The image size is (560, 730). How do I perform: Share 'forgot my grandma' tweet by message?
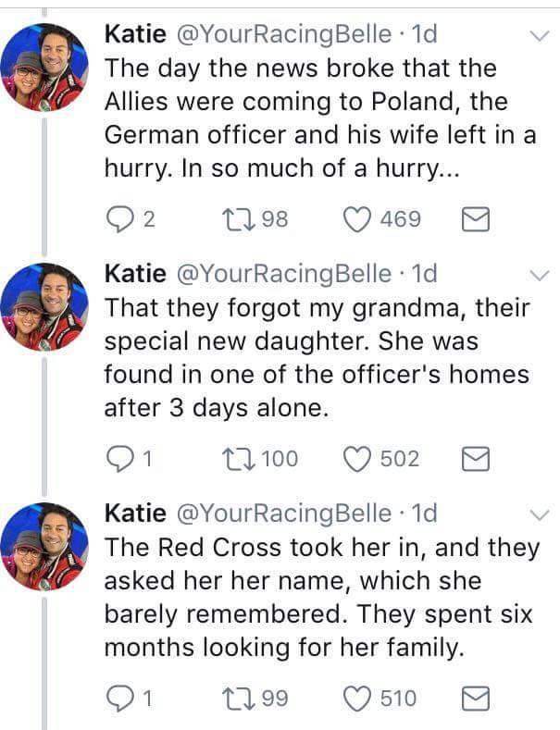[474, 459]
